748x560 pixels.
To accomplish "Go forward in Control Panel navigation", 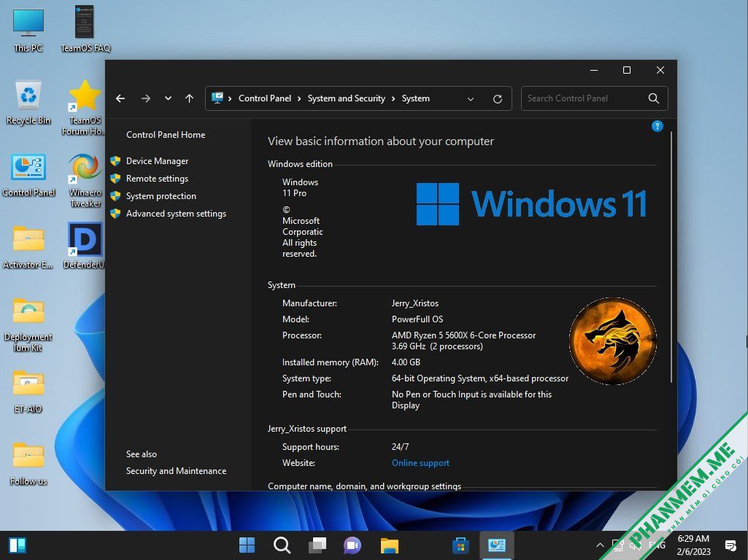I will pos(145,98).
